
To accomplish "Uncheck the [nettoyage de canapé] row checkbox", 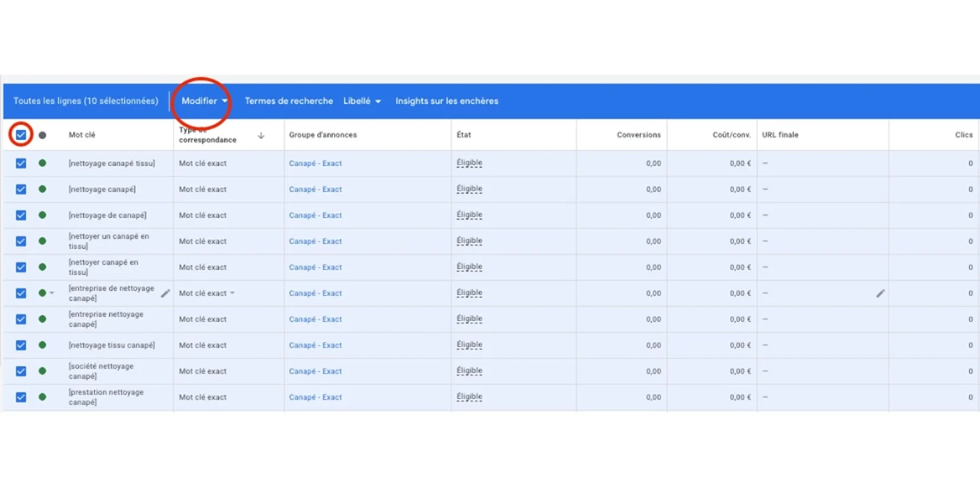I will 21,215.
